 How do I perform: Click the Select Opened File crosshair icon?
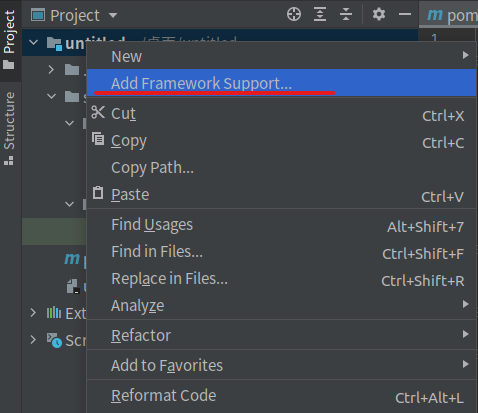[294, 14]
